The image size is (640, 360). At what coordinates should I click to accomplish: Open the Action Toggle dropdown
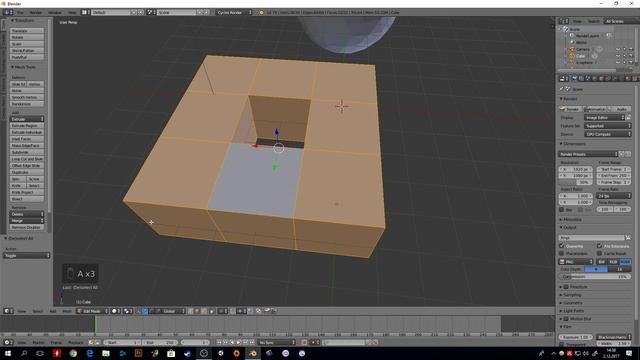coord(27,256)
